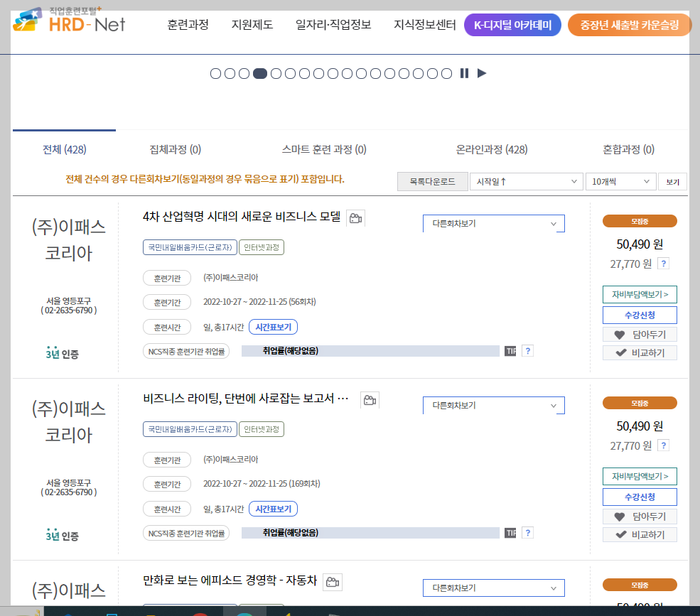Open help icon beside first employment rate bar
Image resolution: width=700 pixels, height=616 pixels.
pos(528,351)
